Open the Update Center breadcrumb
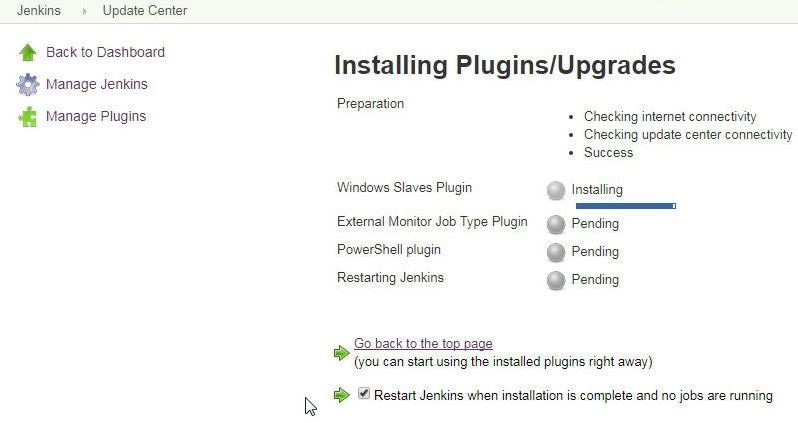The width and height of the screenshot is (798, 423). click(145, 11)
